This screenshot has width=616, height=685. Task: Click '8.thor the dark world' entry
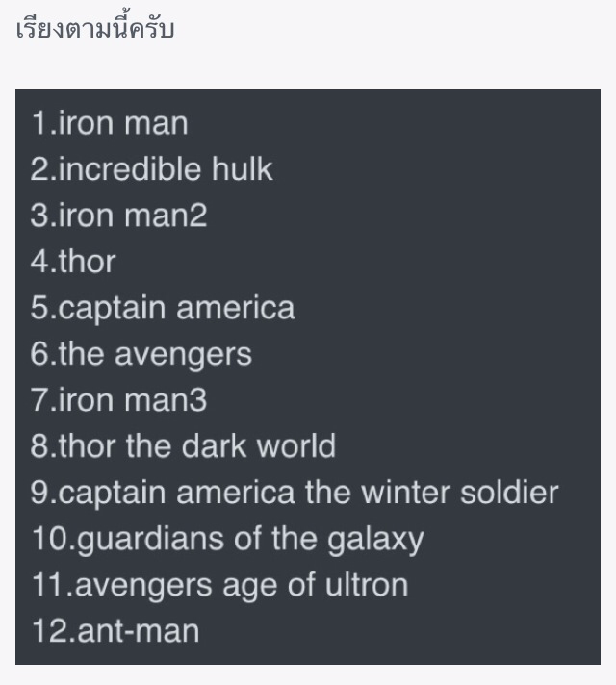point(183,446)
